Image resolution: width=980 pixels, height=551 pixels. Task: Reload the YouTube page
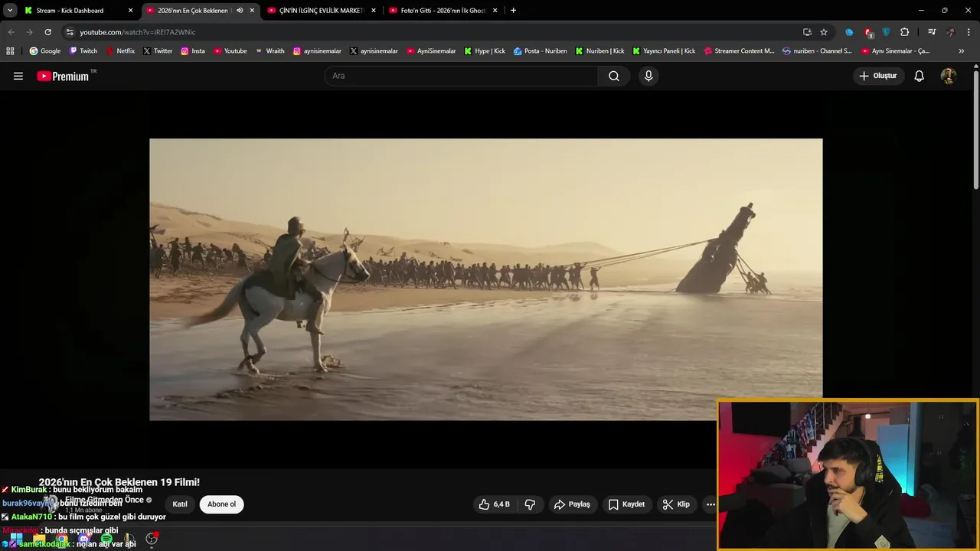click(x=47, y=32)
